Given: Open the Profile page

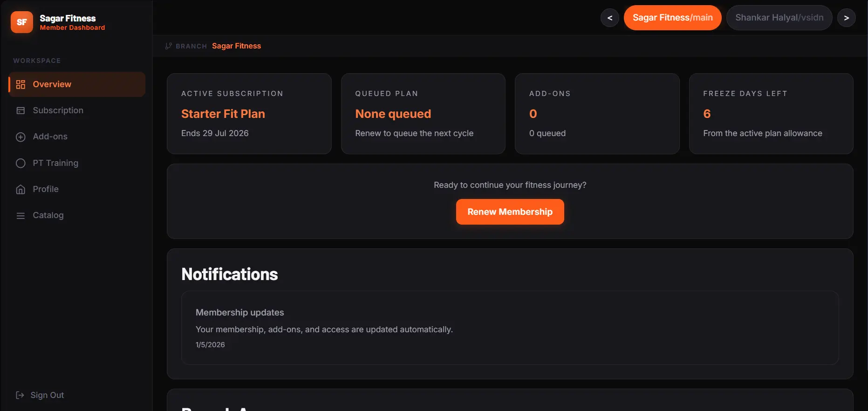Looking at the screenshot, I should [77, 189].
